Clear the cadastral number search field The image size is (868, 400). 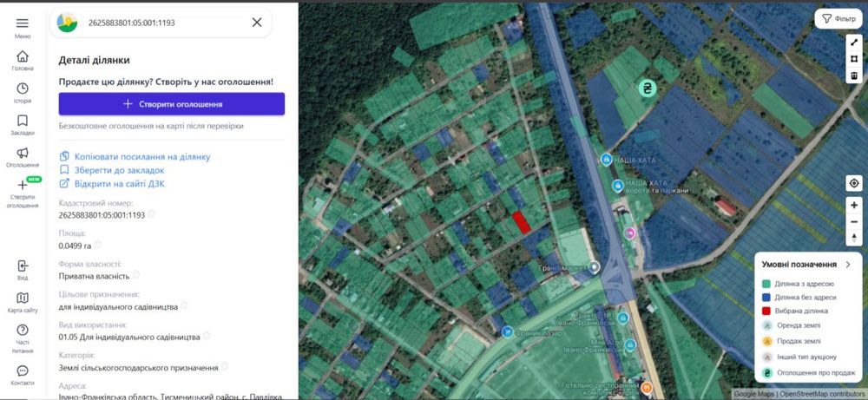[257, 23]
